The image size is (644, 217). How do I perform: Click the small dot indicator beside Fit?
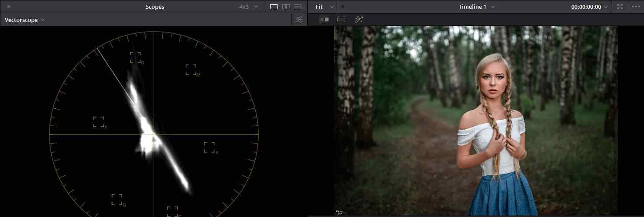click(x=342, y=7)
